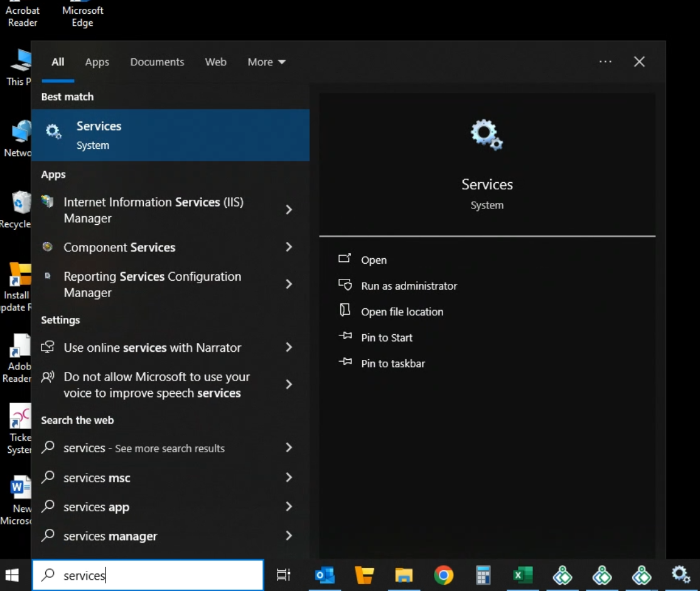The image size is (700, 591).
Task: Open 'Reporting Services Configuration Manager' result
Action: tap(152, 284)
